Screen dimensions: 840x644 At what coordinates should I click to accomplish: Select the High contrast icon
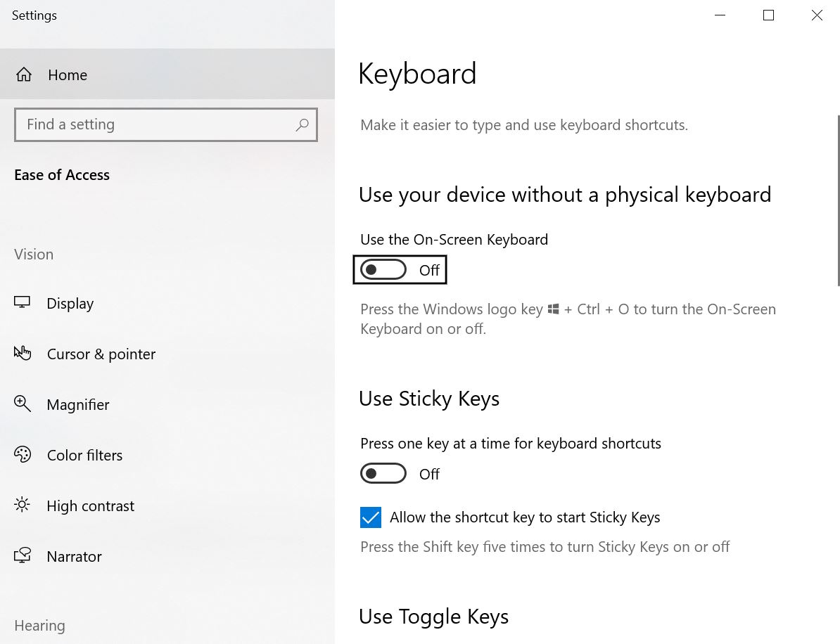point(23,505)
